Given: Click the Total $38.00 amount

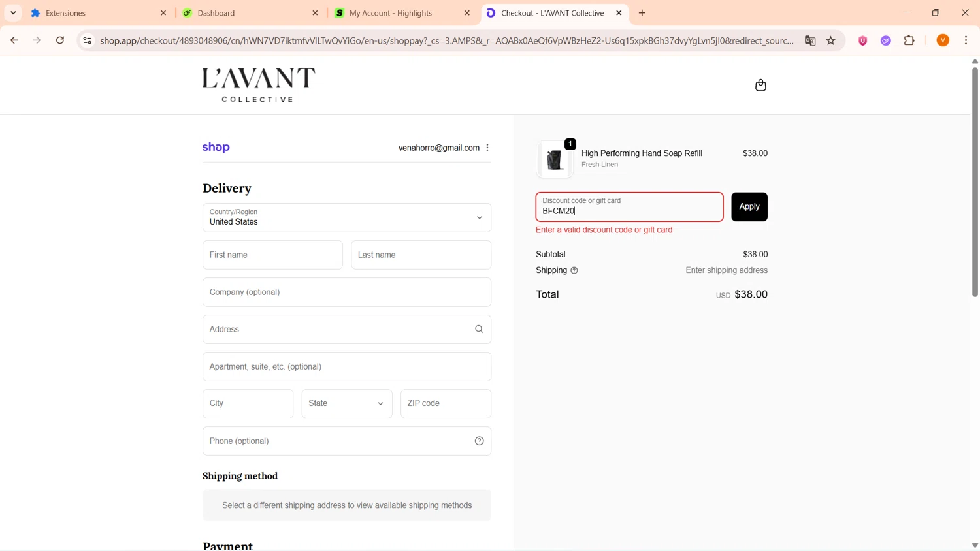Looking at the screenshot, I should click(751, 294).
